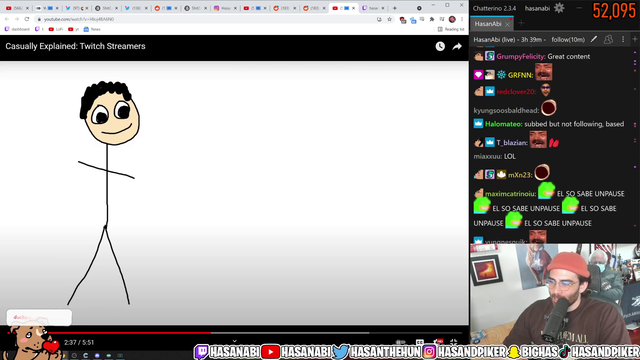This screenshot has height=360, width=640.
Task: Click the pink heart badge beside GRFNN
Action: point(478,75)
